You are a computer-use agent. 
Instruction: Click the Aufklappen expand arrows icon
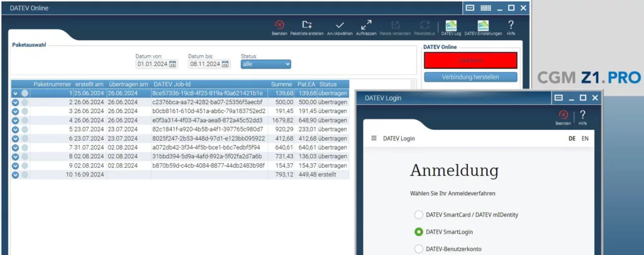(x=366, y=25)
